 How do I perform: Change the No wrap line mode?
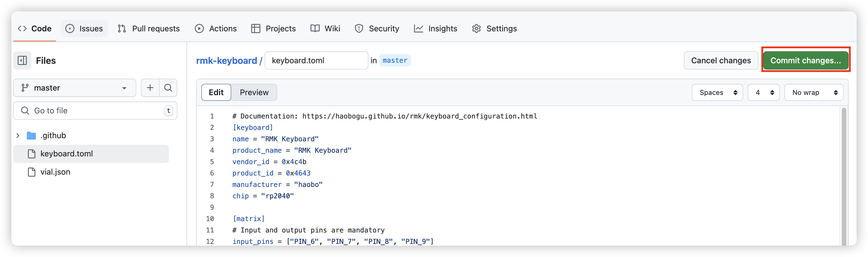[814, 93]
